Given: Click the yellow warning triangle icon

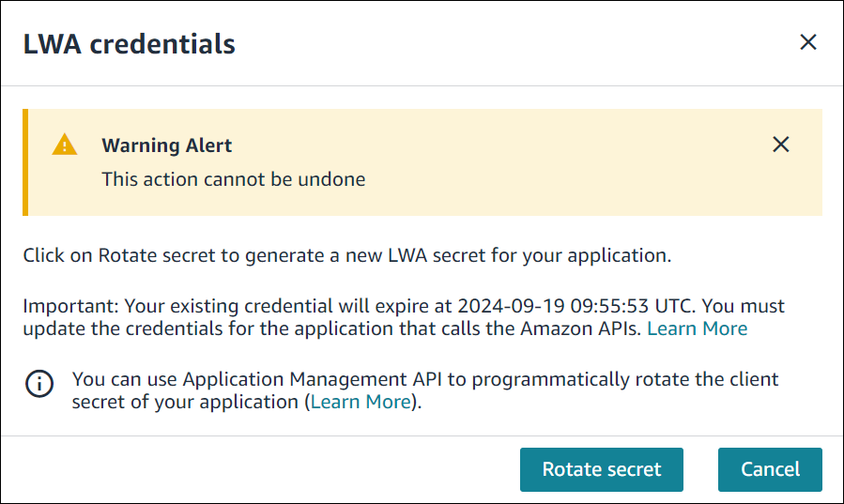Looking at the screenshot, I should pyautogui.click(x=65, y=145).
